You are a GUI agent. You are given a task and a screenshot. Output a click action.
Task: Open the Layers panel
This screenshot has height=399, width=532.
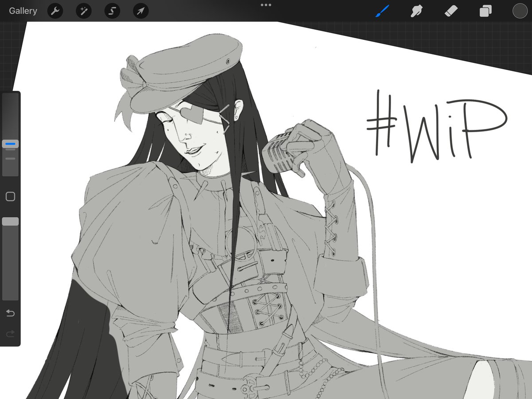[485, 11]
